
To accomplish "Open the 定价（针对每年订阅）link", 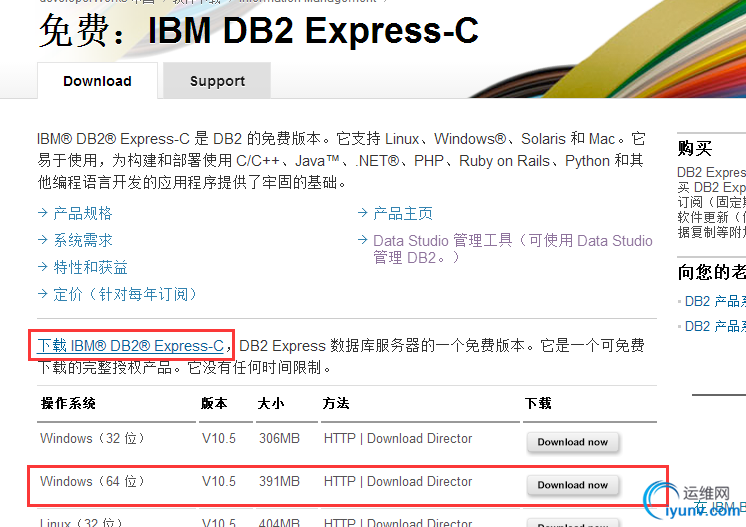I will [125, 294].
